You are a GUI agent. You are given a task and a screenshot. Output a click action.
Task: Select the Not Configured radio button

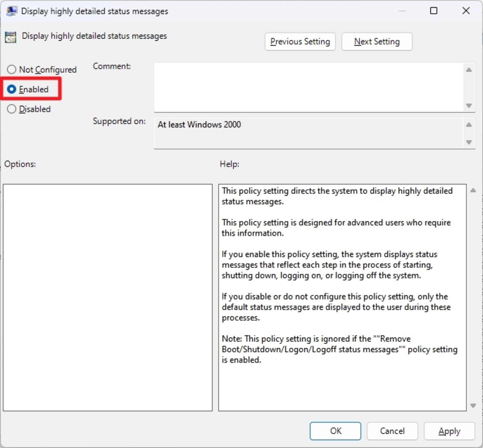(x=12, y=69)
